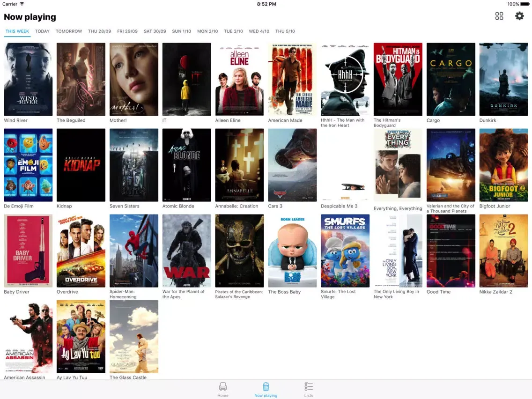Select the MON 2/10 date tab

(x=207, y=31)
